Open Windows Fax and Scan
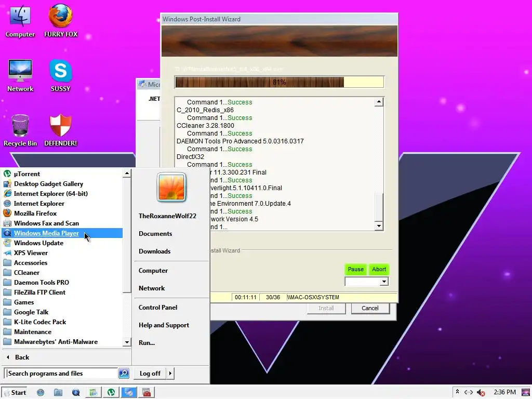 click(x=62, y=223)
